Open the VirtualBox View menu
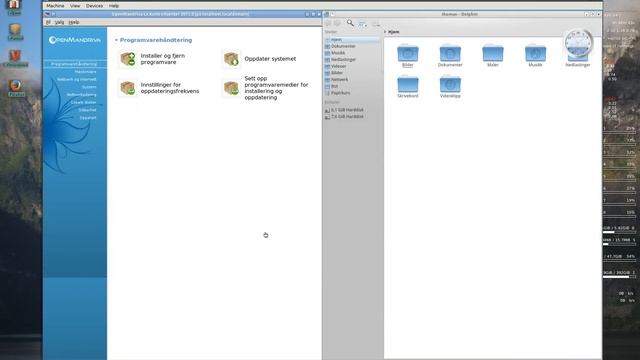Image resolution: width=640 pixels, height=360 pixels. tap(75, 6)
